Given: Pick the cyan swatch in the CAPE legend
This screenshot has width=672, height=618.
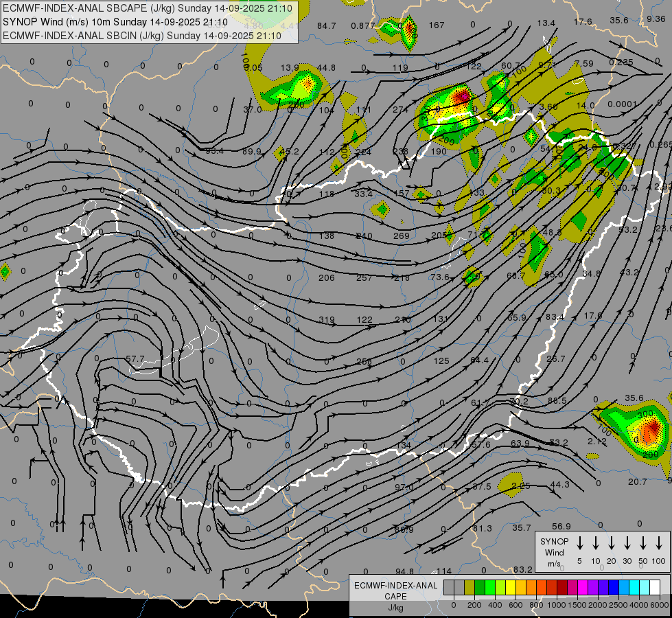Looking at the screenshot, I should (634, 588).
